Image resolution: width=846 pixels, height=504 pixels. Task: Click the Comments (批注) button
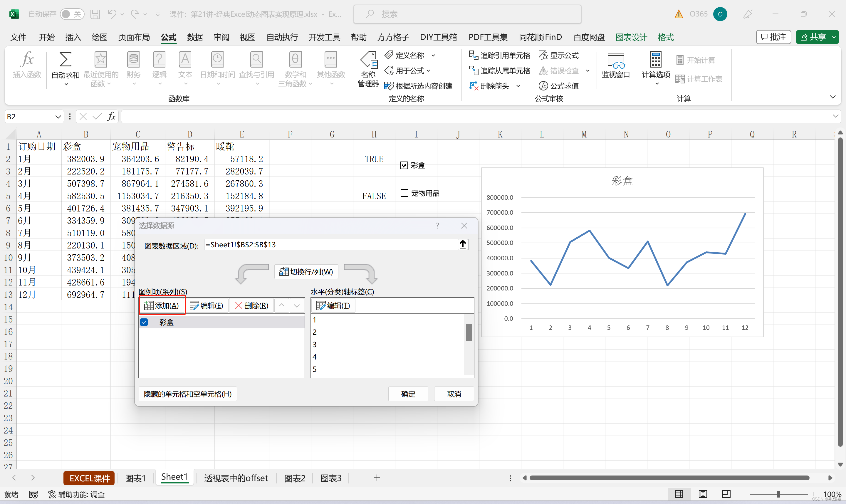[773, 37]
